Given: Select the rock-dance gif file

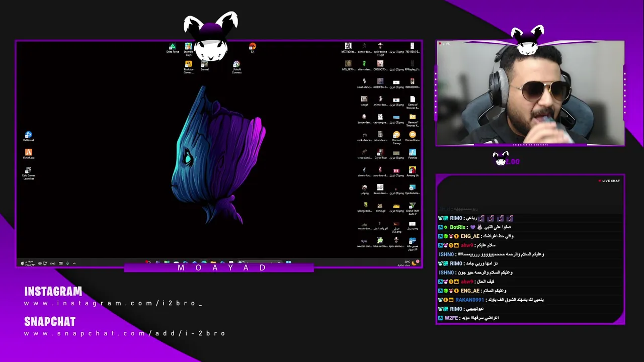Looking at the screenshot, I should [x=364, y=136].
